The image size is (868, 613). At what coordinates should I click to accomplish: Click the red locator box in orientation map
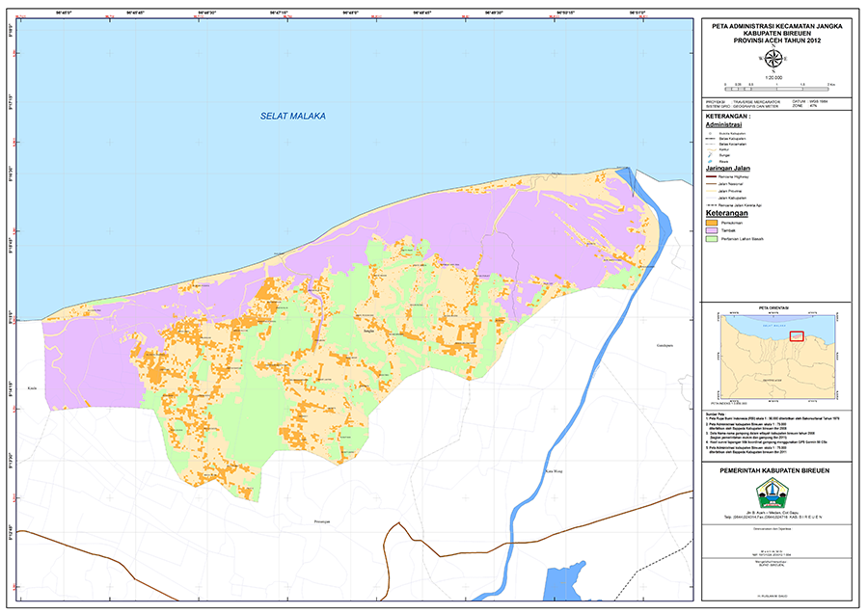(797, 336)
